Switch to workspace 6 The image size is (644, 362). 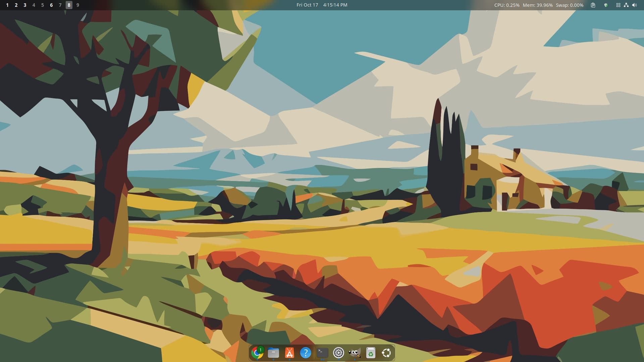pyautogui.click(x=51, y=5)
